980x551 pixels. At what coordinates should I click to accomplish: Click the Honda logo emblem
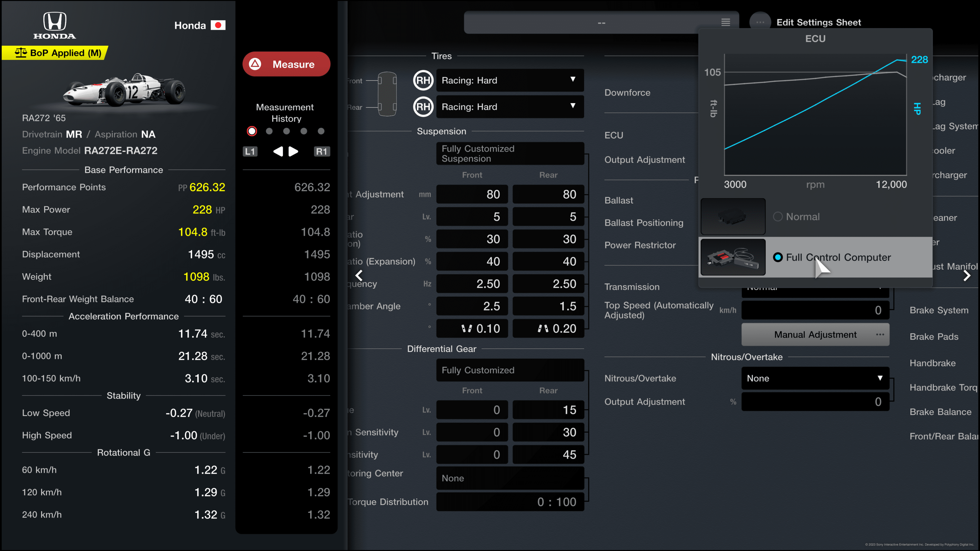(x=54, y=25)
